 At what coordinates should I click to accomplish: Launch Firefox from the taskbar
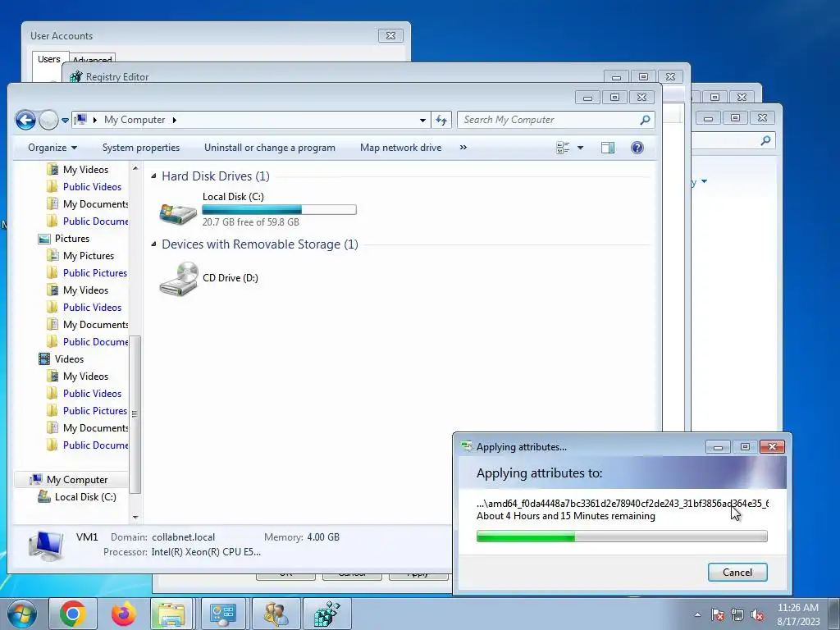(124, 614)
